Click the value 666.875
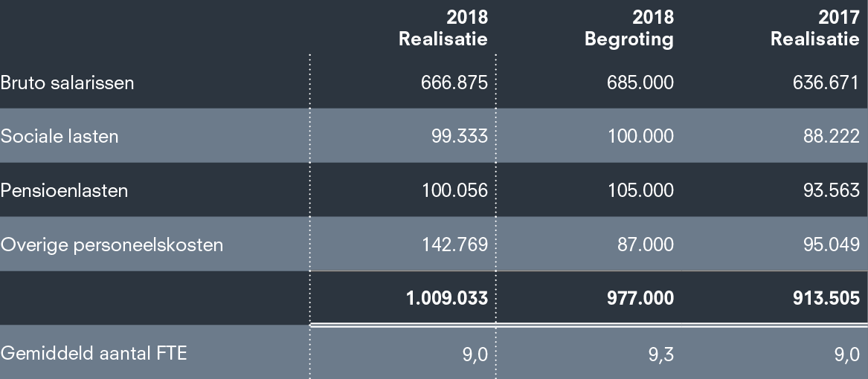868x379 pixels. point(454,82)
